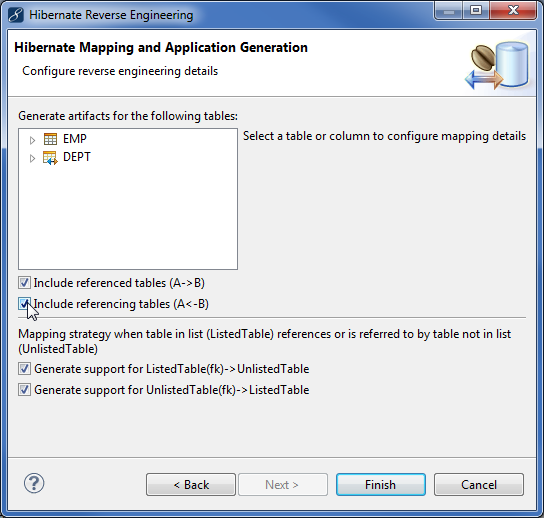This screenshot has width=544, height=518.
Task: Cancel the reverse engineering wizard
Action: [x=479, y=484]
